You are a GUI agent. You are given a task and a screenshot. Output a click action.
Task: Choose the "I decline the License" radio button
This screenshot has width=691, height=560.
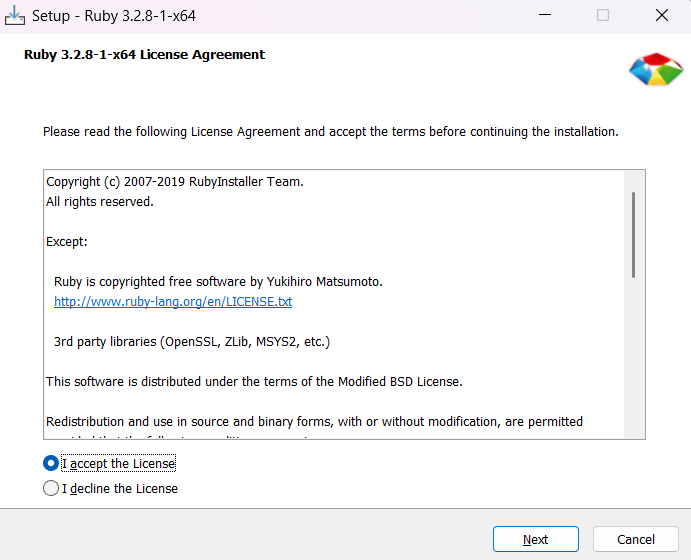click(x=51, y=489)
